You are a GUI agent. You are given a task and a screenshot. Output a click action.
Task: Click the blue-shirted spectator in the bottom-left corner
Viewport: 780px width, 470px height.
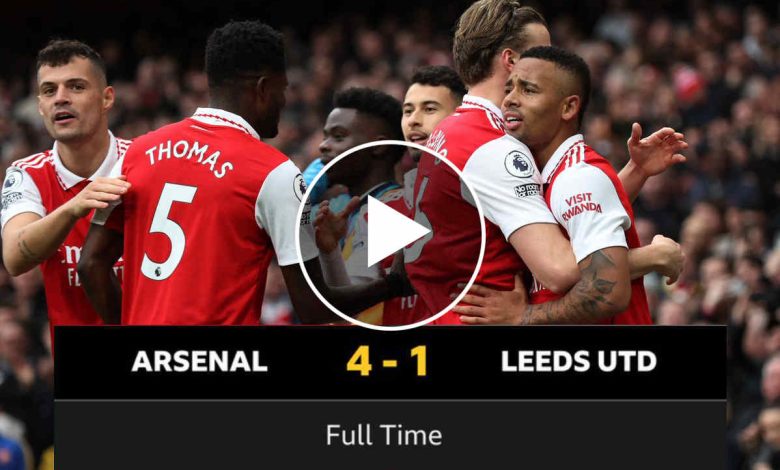[12, 452]
